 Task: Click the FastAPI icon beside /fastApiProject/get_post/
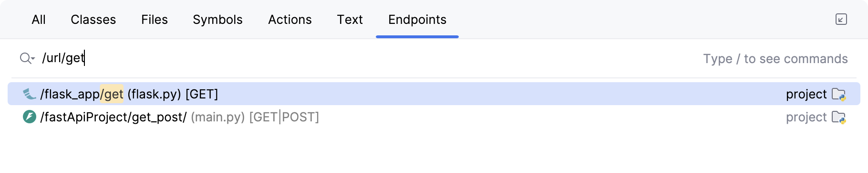(x=30, y=117)
